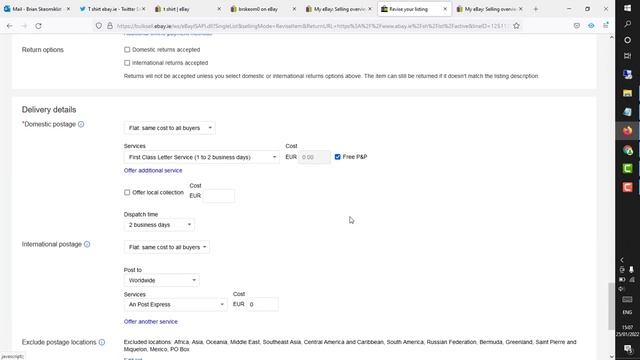The width and height of the screenshot is (640, 360).
Task: Tick International returns accepted checkbox
Action: pos(127,63)
